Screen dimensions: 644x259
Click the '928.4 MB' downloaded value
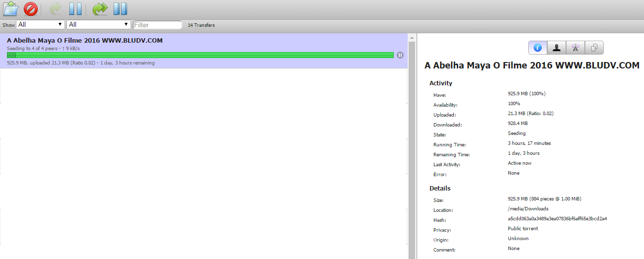[517, 123]
